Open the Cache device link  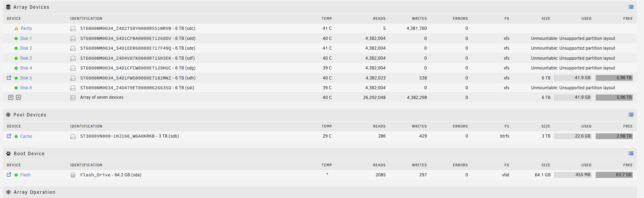[x=26, y=136]
